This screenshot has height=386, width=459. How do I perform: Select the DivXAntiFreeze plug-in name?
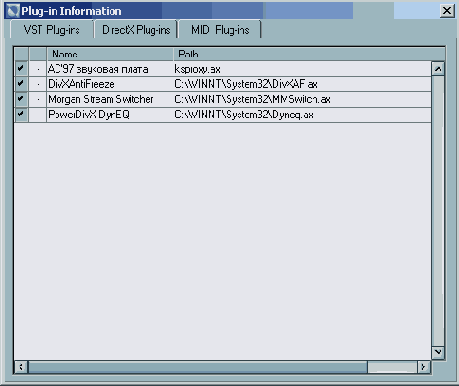[x=81, y=84]
